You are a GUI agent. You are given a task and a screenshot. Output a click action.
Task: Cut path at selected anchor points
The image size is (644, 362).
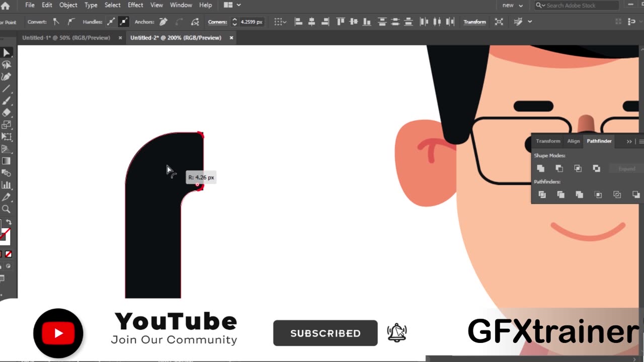[x=196, y=22]
